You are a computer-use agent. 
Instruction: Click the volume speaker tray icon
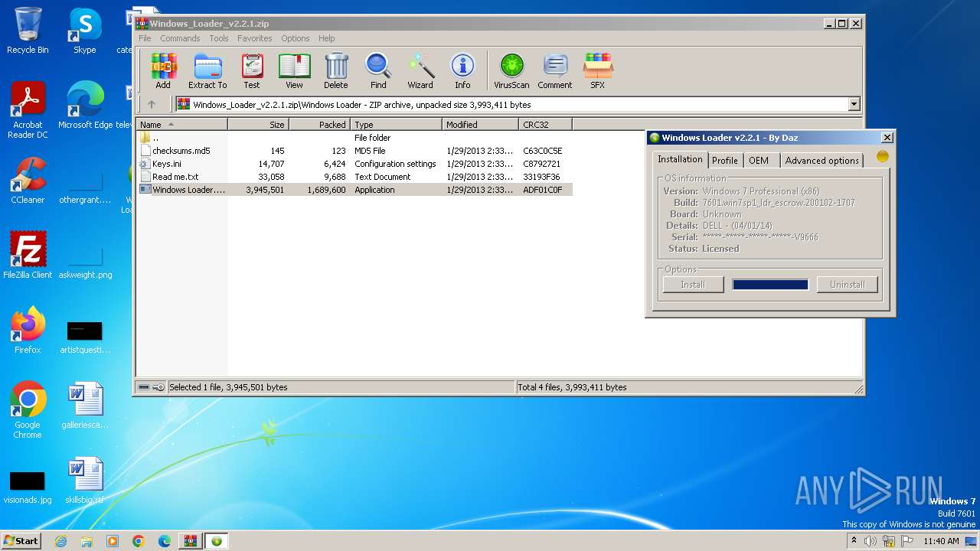(x=871, y=541)
